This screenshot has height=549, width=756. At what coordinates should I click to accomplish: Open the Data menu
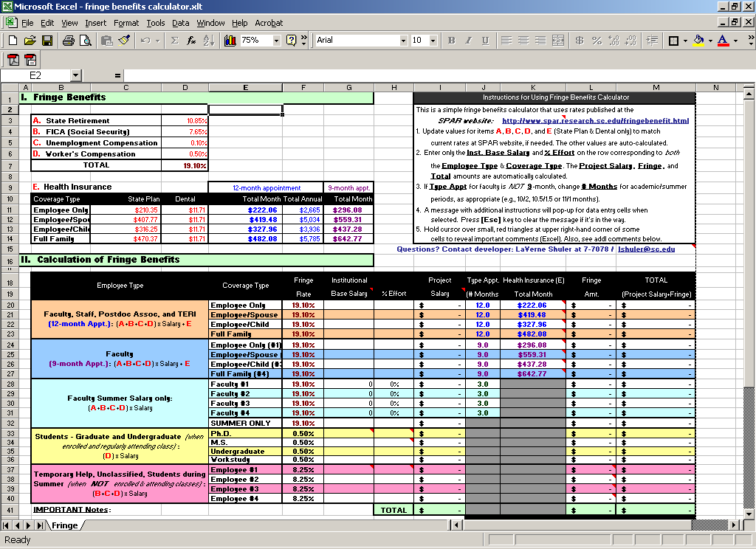(x=180, y=23)
